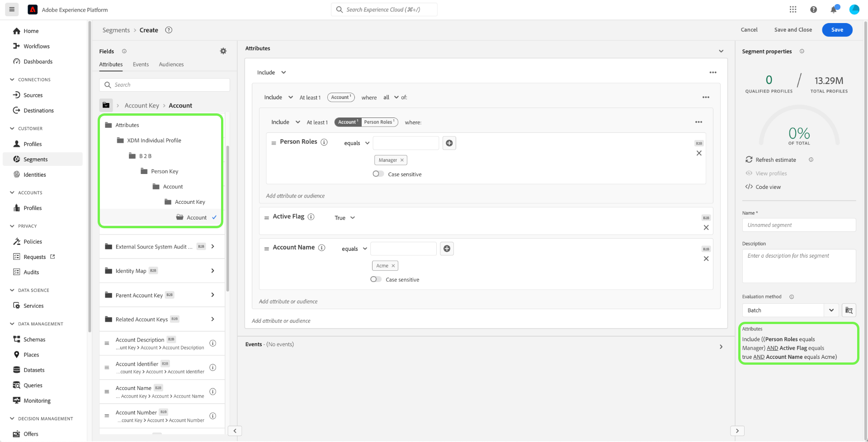Switch to the Events tab
The image size is (868, 442).
click(x=141, y=64)
